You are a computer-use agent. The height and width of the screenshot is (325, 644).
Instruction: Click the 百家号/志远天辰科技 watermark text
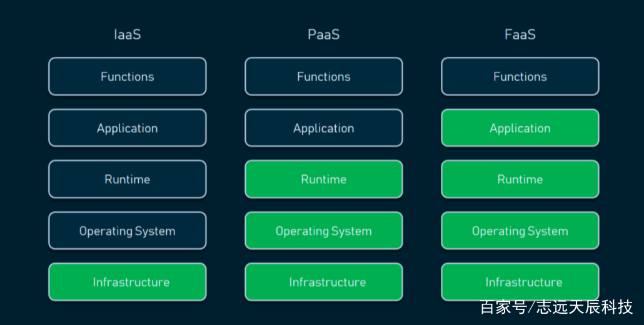pyautogui.click(x=556, y=307)
